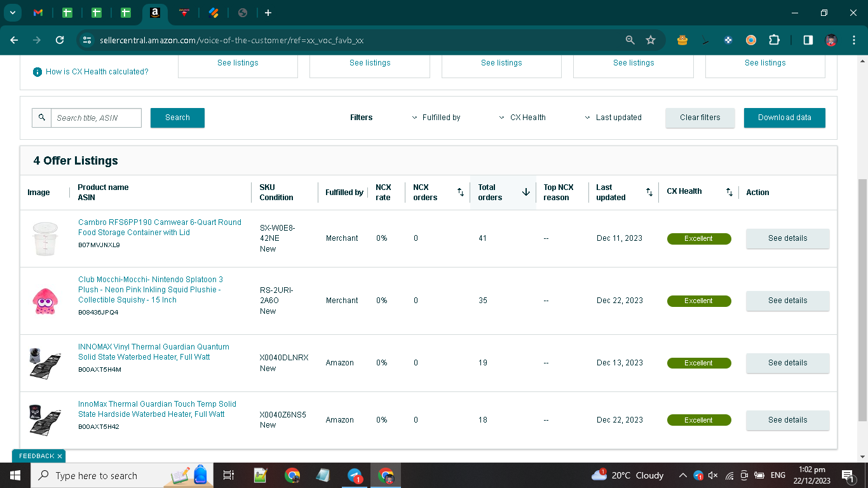The width and height of the screenshot is (868, 488).
Task: Open Task View on the taskbar
Action: click(229, 475)
